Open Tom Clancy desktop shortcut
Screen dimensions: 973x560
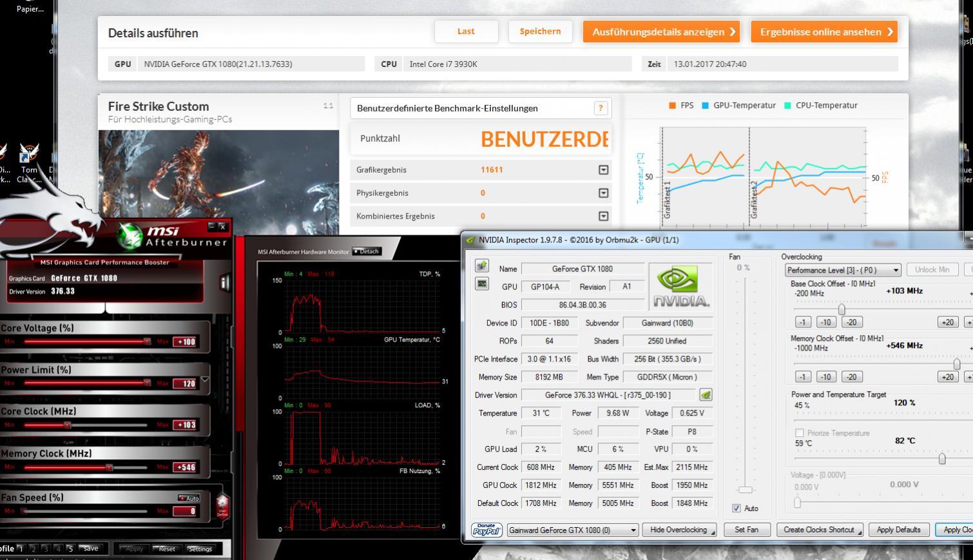click(29, 162)
